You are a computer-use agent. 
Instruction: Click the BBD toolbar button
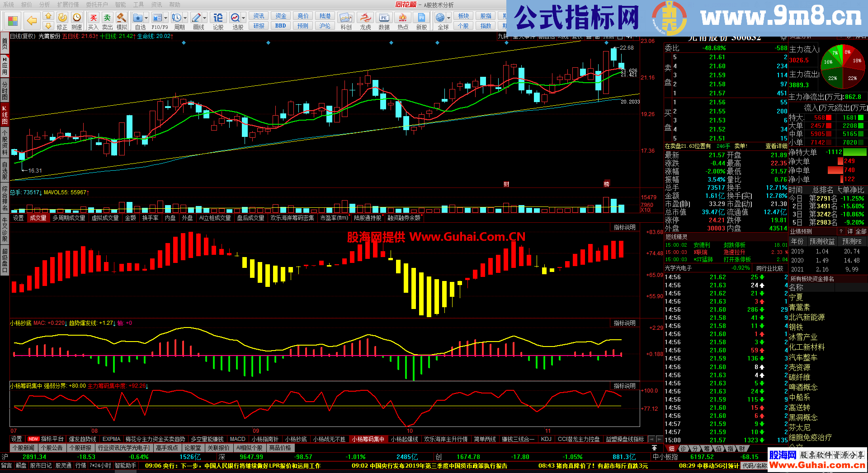coord(280,26)
